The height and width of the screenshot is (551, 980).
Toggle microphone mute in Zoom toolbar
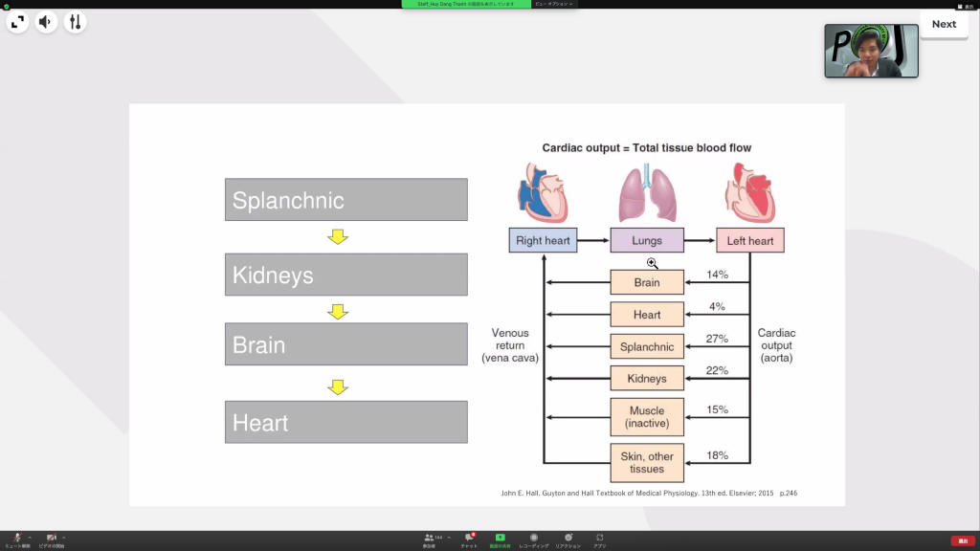15,539
